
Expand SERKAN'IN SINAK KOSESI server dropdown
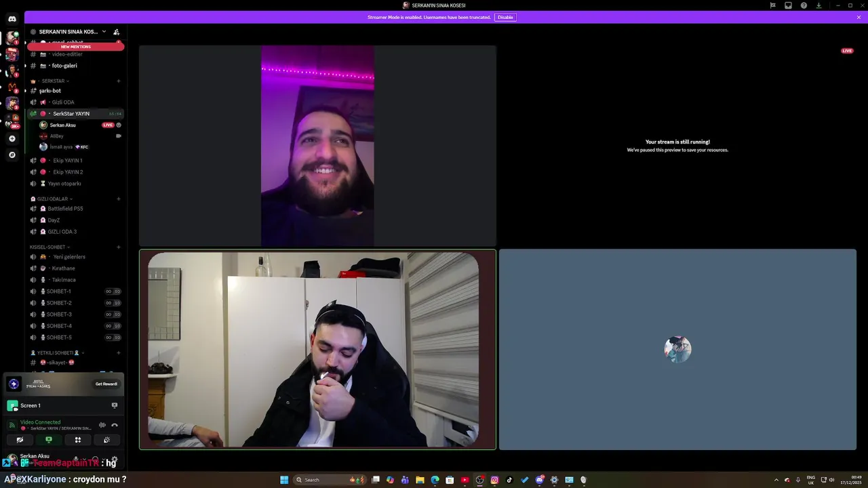click(104, 32)
